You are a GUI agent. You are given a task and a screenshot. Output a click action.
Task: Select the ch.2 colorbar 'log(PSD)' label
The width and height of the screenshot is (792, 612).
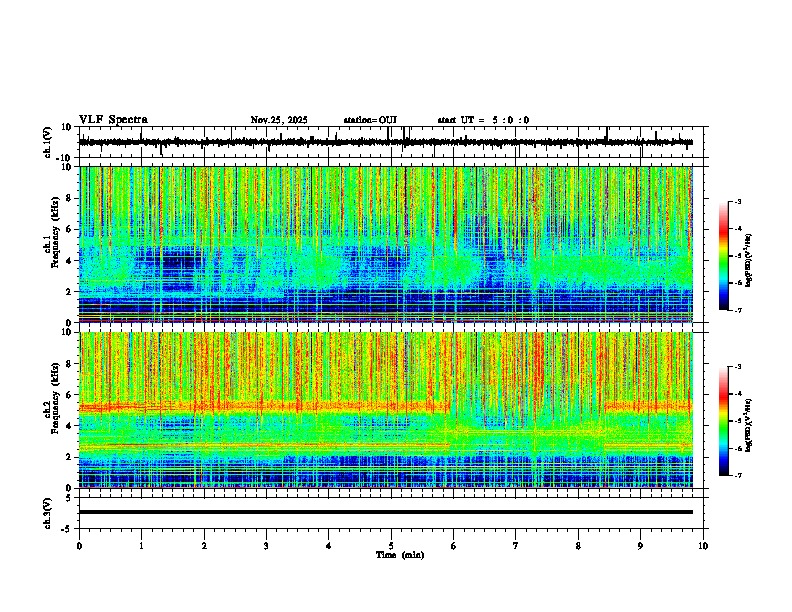click(749, 425)
